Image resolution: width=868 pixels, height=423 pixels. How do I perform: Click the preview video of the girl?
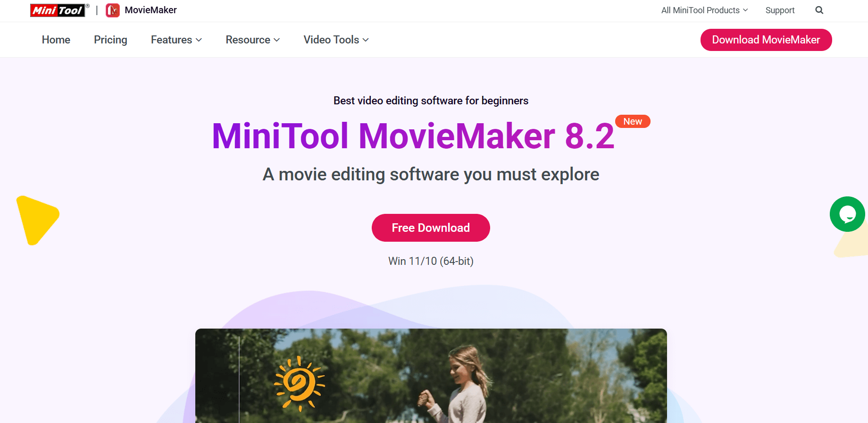(431, 376)
